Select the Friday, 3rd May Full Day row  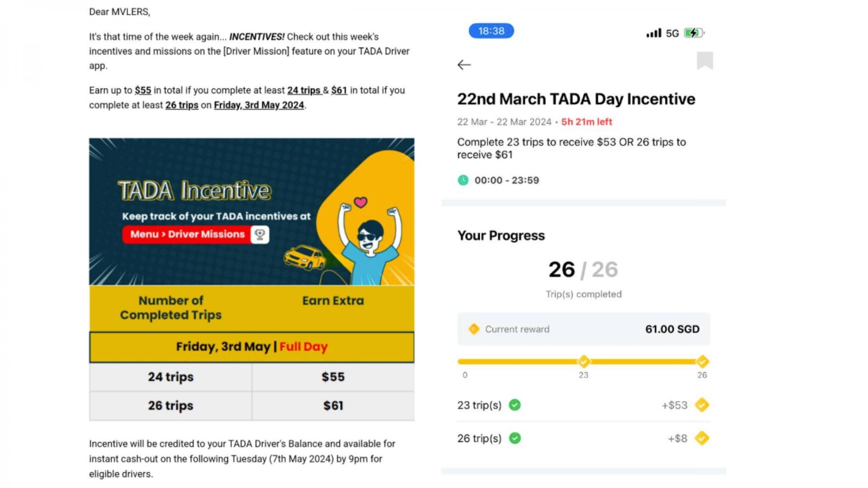(251, 347)
